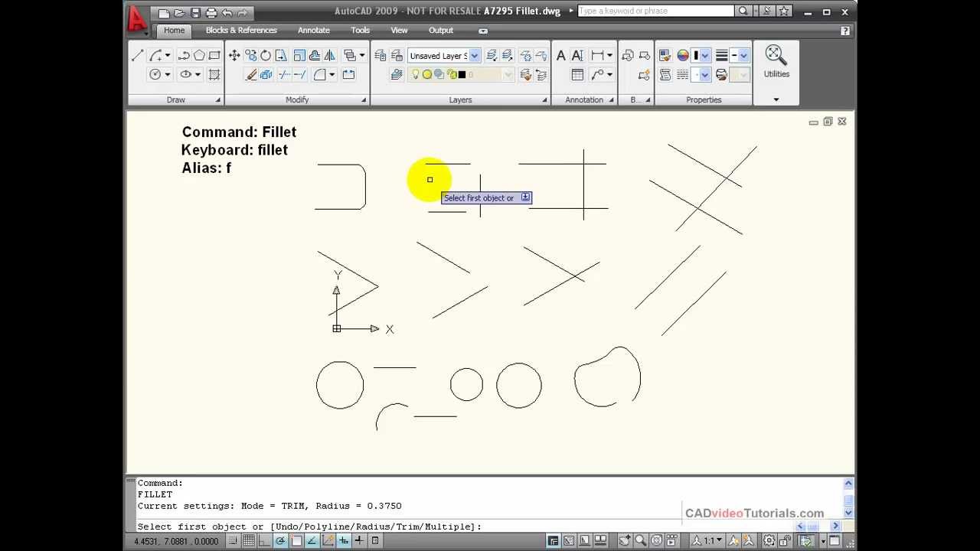Choose the Scale tool in Modify panel
The image size is (980, 551).
point(299,55)
